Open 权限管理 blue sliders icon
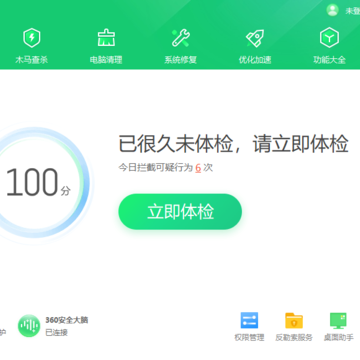The image size is (360, 360). [x=249, y=320]
